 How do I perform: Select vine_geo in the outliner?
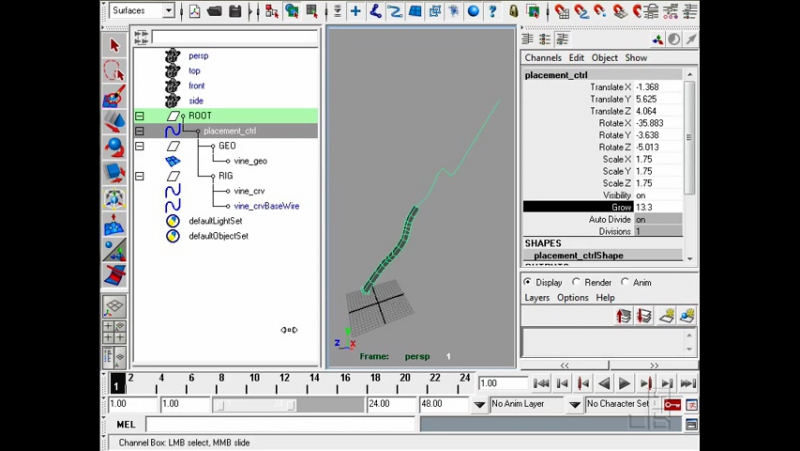pos(250,161)
